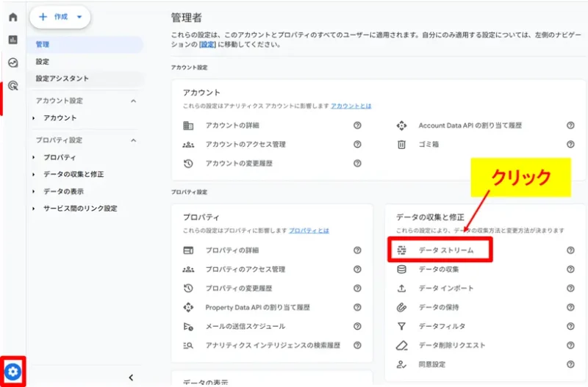The width and height of the screenshot is (588, 387).
Task: Show help for プロパティの変更履歴
Action: (x=357, y=288)
